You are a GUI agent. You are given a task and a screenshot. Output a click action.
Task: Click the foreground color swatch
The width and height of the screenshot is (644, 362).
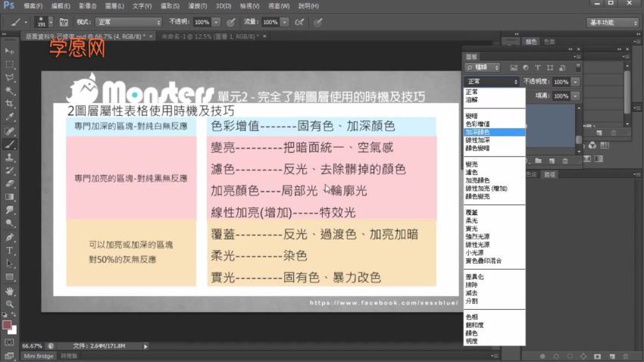7,324
